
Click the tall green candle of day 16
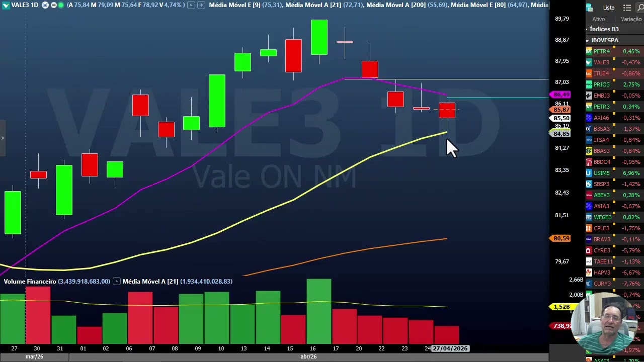tap(319, 37)
